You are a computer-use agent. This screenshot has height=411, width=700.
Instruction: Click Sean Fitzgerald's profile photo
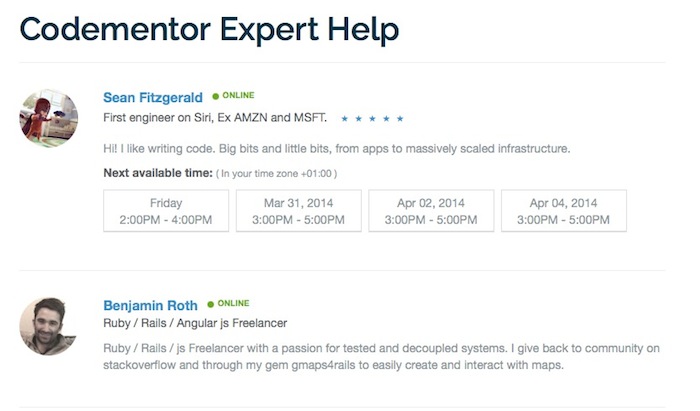pyautogui.click(x=49, y=118)
